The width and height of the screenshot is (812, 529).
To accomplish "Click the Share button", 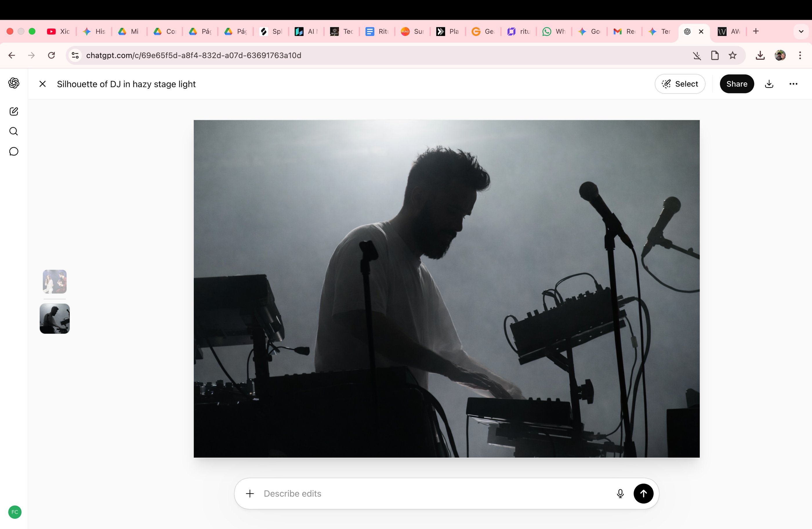I will click(x=737, y=84).
